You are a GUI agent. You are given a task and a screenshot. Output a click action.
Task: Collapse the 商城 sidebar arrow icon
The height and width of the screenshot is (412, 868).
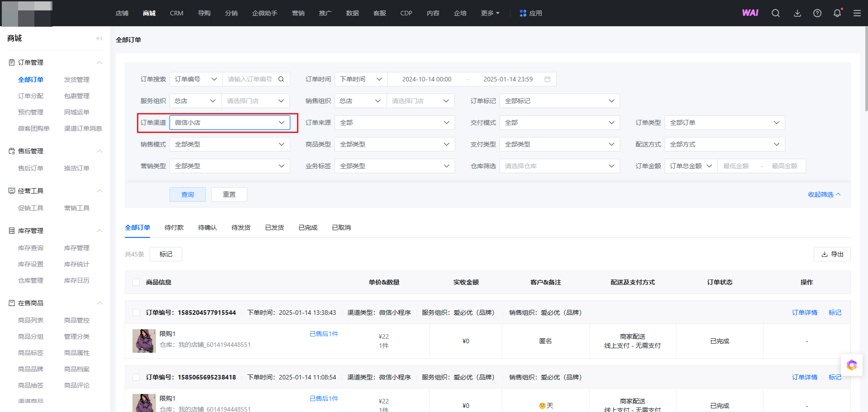tap(99, 38)
